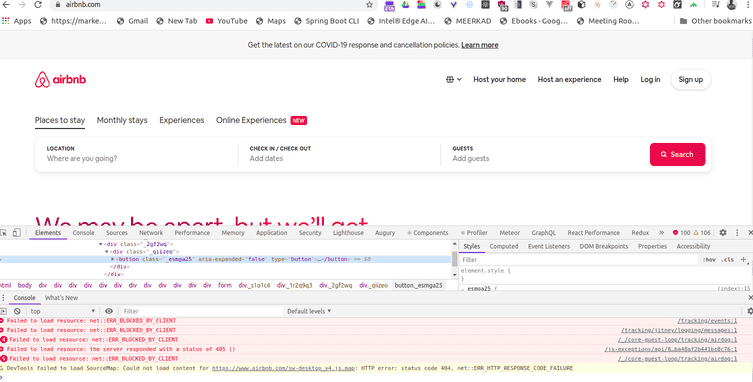Click the Log in link
Image resolution: width=753 pixels, height=382 pixels.
tap(650, 80)
